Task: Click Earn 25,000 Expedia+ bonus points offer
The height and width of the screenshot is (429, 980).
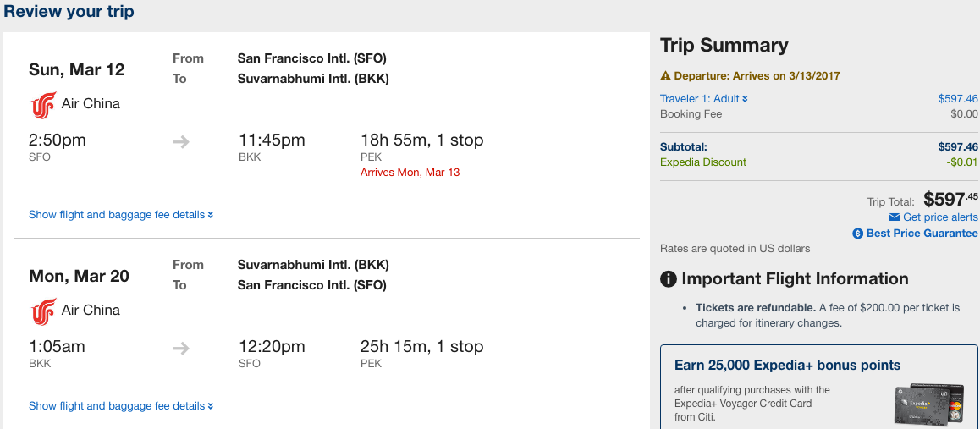Action: [787, 366]
